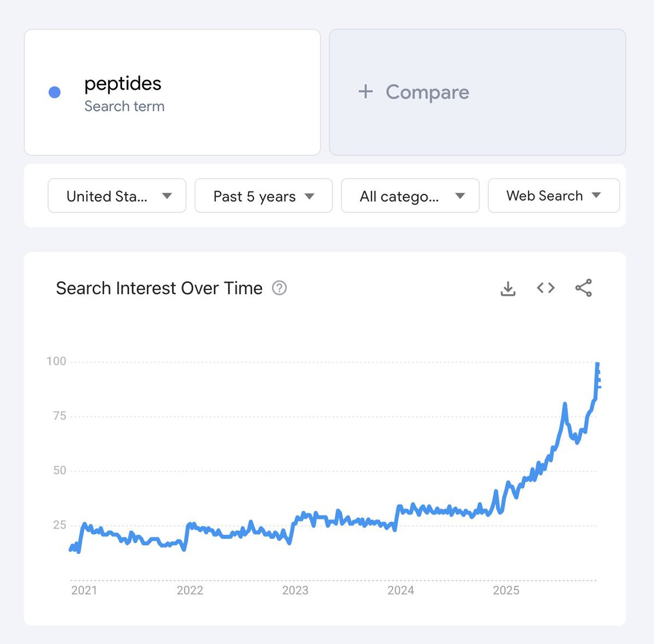The image size is (654, 644).
Task: Open the United States region dropdown
Action: (x=117, y=196)
